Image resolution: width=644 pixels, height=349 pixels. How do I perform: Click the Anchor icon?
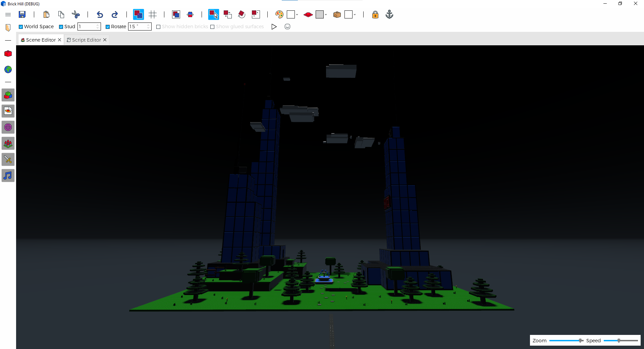[x=389, y=14]
